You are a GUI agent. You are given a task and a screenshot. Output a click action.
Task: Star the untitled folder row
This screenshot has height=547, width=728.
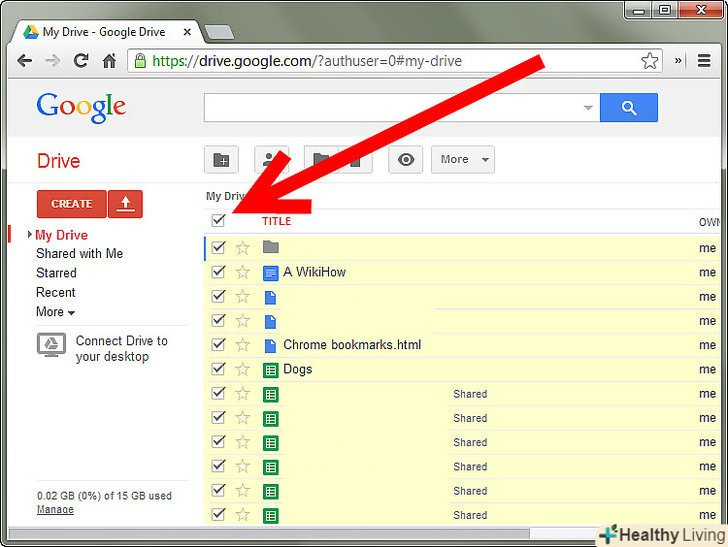coord(242,248)
